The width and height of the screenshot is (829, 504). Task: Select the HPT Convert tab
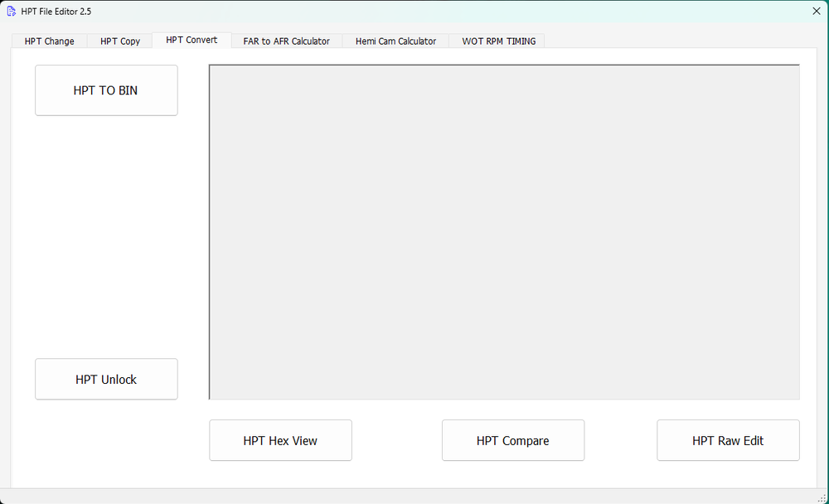point(191,40)
